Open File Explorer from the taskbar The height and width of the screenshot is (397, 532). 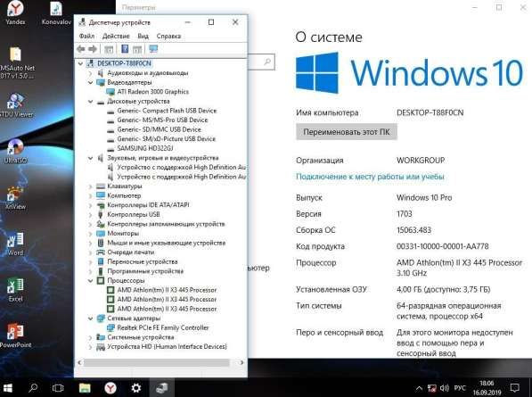(x=85, y=388)
